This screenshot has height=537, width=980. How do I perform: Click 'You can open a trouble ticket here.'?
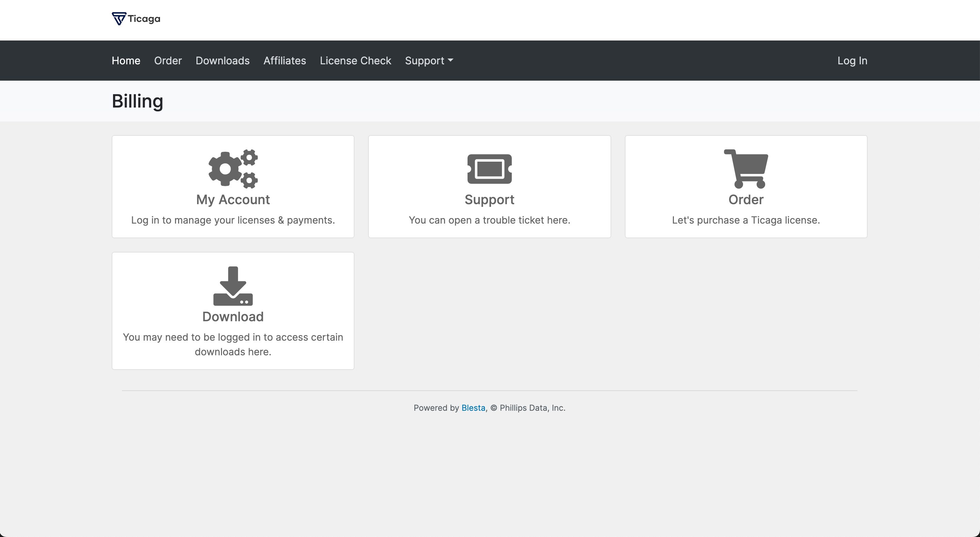coord(489,220)
